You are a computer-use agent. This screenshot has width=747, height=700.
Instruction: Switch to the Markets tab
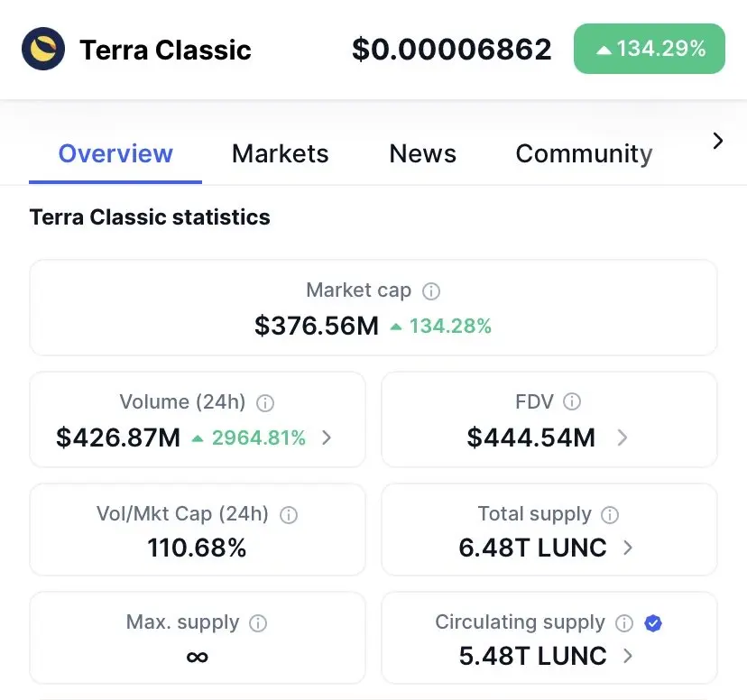point(280,154)
